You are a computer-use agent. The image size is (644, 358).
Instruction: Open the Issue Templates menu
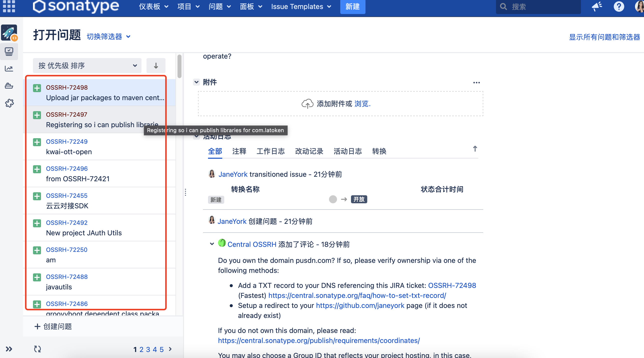tap(301, 7)
